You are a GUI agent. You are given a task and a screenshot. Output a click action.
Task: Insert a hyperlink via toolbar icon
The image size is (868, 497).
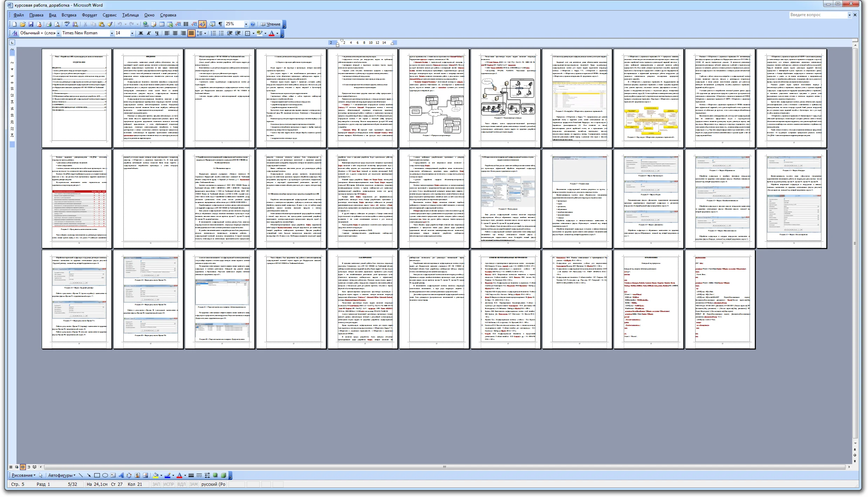(x=145, y=24)
